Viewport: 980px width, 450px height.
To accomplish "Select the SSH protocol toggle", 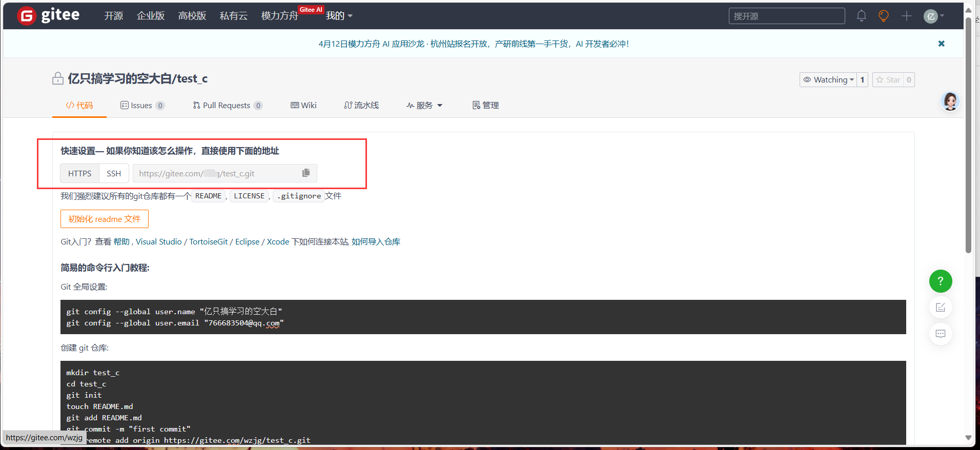I will (114, 173).
